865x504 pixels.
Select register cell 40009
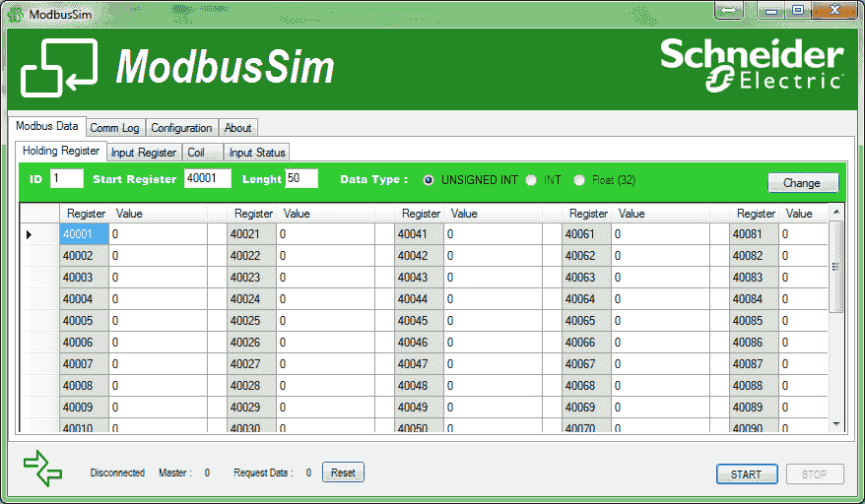pyautogui.click(x=84, y=408)
